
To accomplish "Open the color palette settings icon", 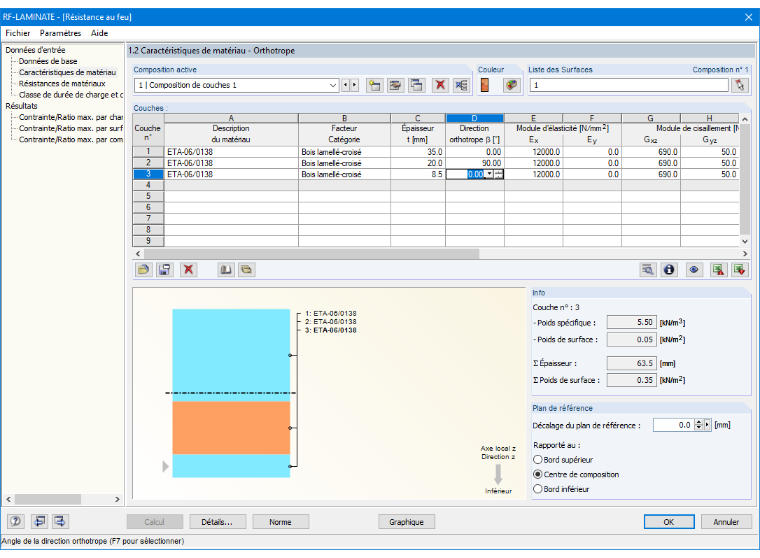I will click(x=511, y=85).
